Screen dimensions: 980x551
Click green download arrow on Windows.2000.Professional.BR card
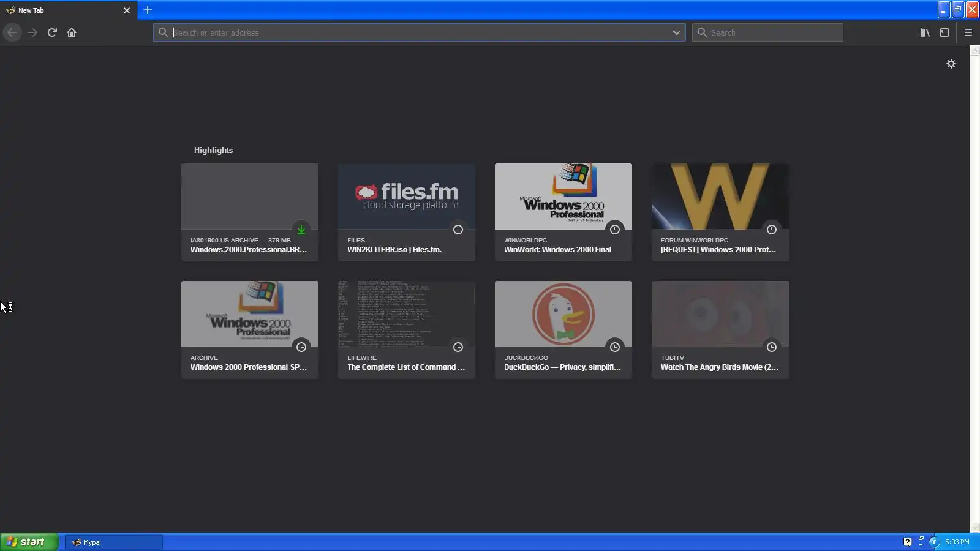pyautogui.click(x=301, y=230)
